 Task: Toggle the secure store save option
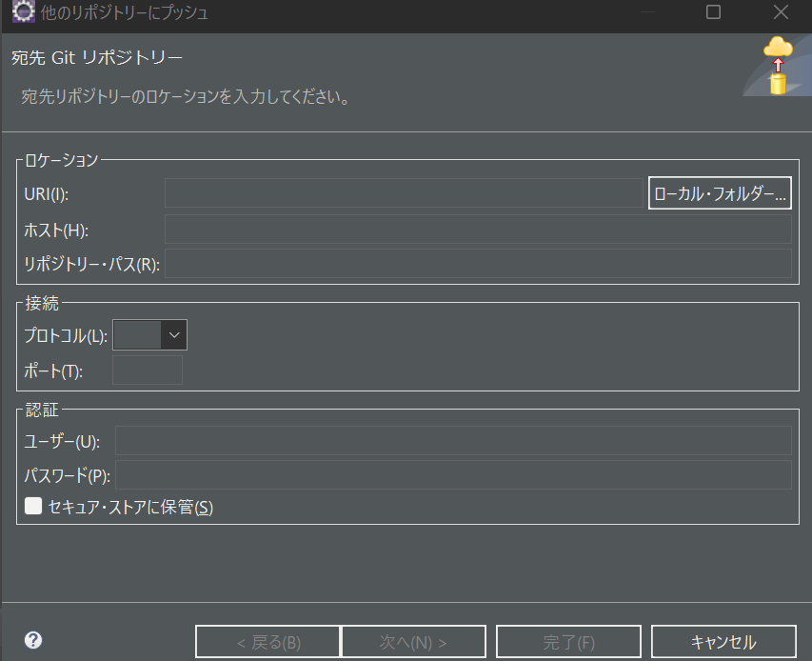click(x=33, y=506)
